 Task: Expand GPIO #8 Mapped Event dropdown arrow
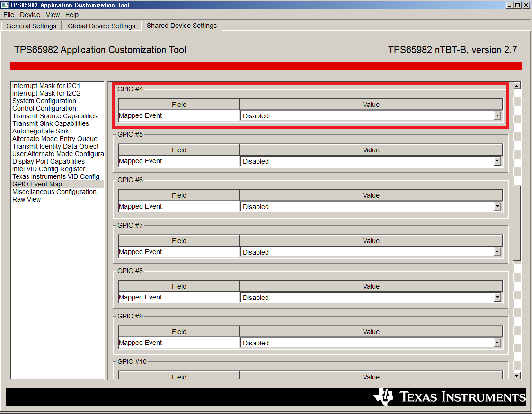(x=497, y=297)
